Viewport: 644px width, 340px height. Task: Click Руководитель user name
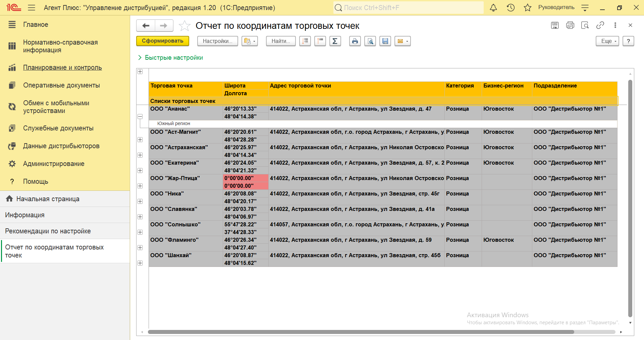[x=556, y=7]
